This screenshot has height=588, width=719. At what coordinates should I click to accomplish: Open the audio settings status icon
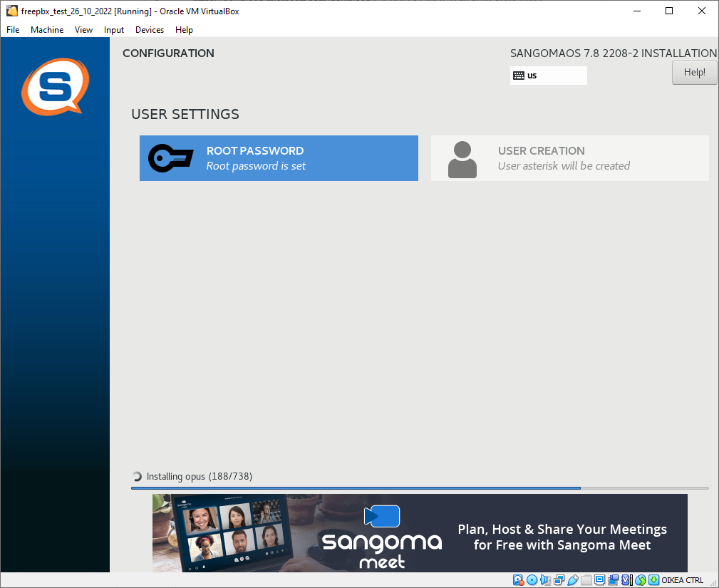546,580
